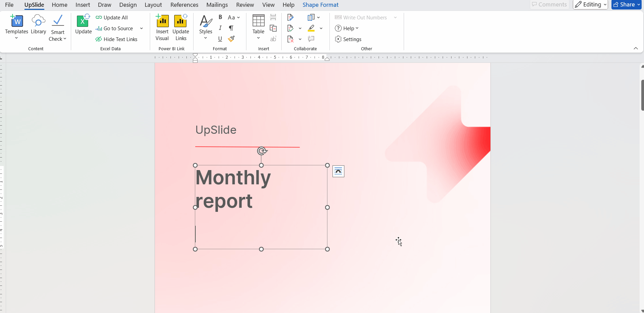Expand the Go to Source dropdown arrow
The height and width of the screenshot is (313, 644).
coord(141,29)
